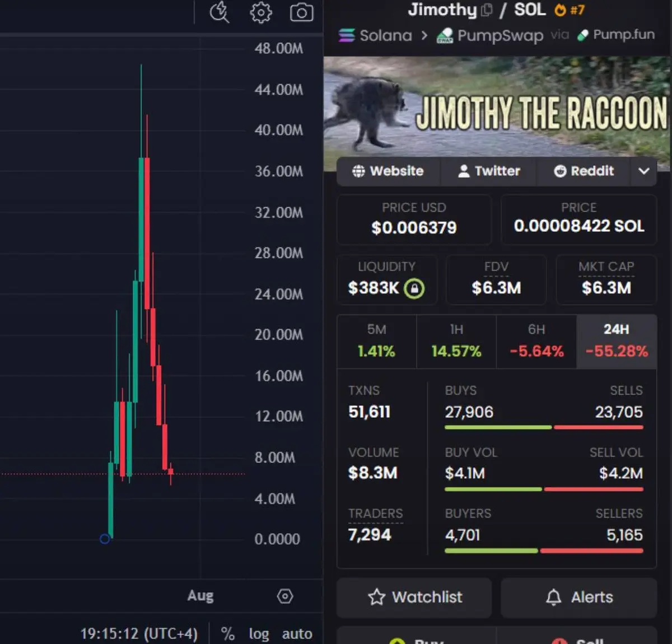Click the FDV $6.3M box
672x644 pixels.
(496, 279)
